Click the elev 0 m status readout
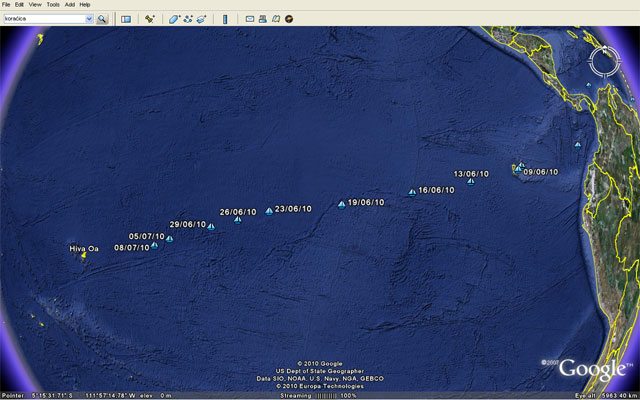Image resolution: width=640 pixels, height=400 pixels. coord(156,396)
